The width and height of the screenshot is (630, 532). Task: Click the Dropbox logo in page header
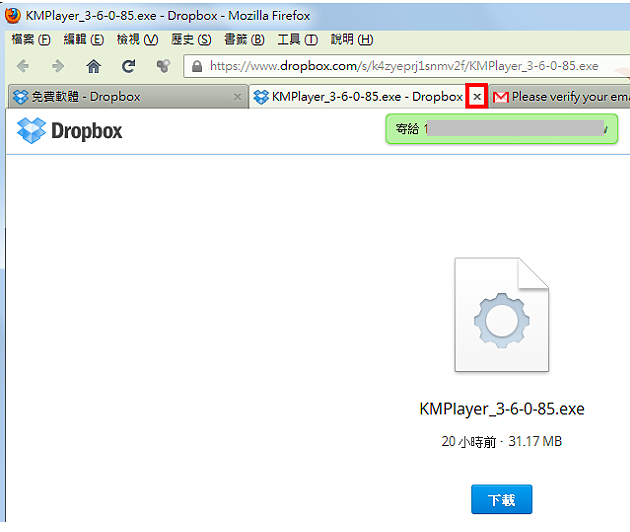coord(69,131)
